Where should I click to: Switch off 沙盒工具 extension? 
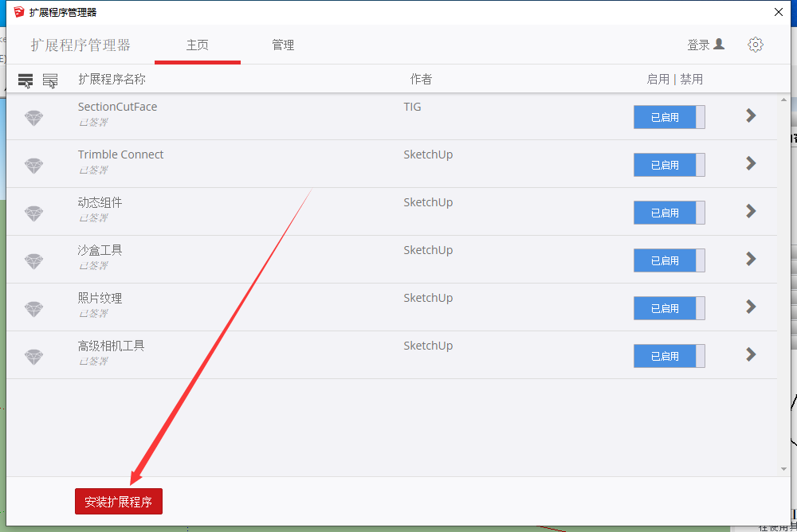(x=669, y=260)
